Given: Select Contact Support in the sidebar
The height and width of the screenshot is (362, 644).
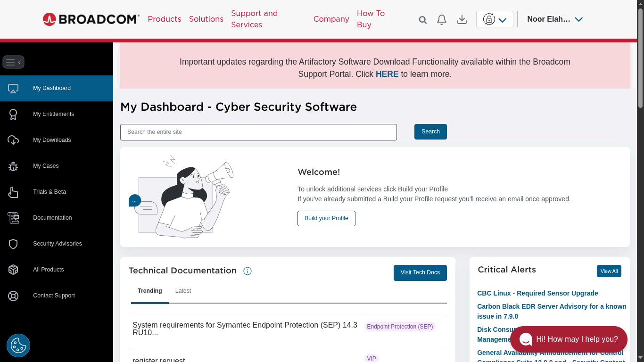Looking at the screenshot, I should [x=54, y=295].
